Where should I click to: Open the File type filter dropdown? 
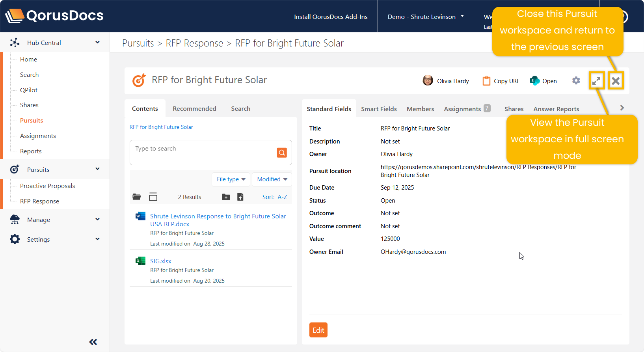231,179
